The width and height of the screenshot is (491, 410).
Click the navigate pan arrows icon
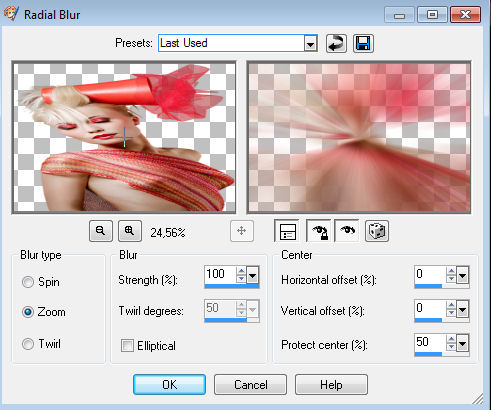click(242, 231)
